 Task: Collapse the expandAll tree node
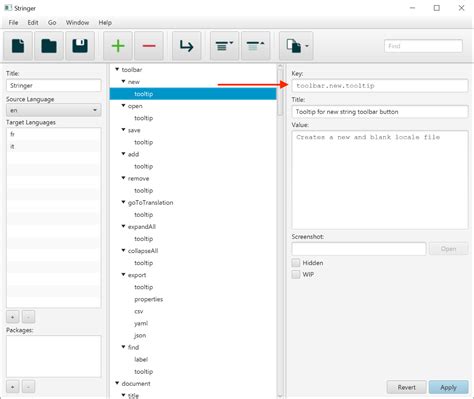coord(123,226)
